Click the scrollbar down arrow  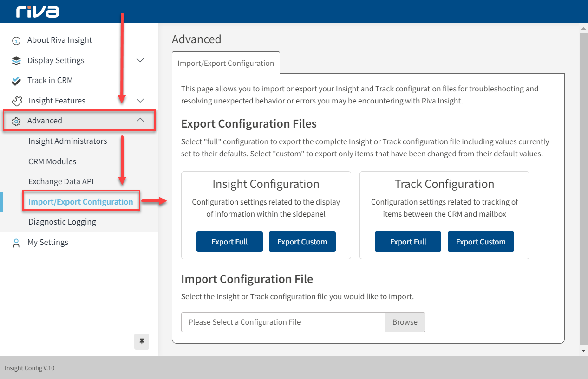click(x=584, y=351)
